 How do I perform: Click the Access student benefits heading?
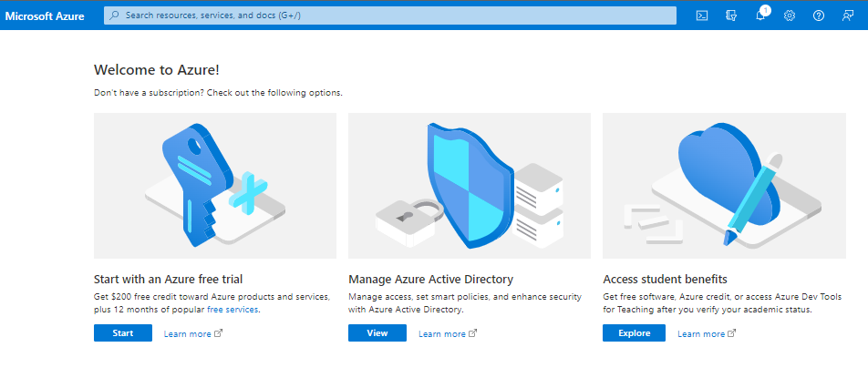click(x=665, y=279)
